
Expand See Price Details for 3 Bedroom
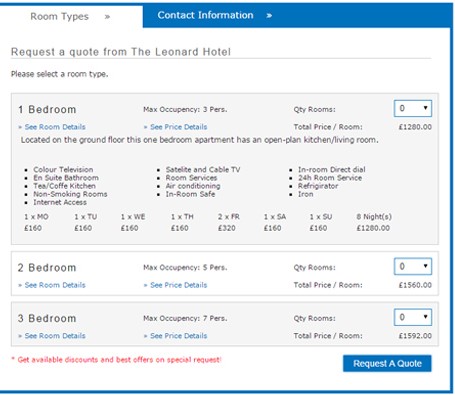(x=175, y=336)
